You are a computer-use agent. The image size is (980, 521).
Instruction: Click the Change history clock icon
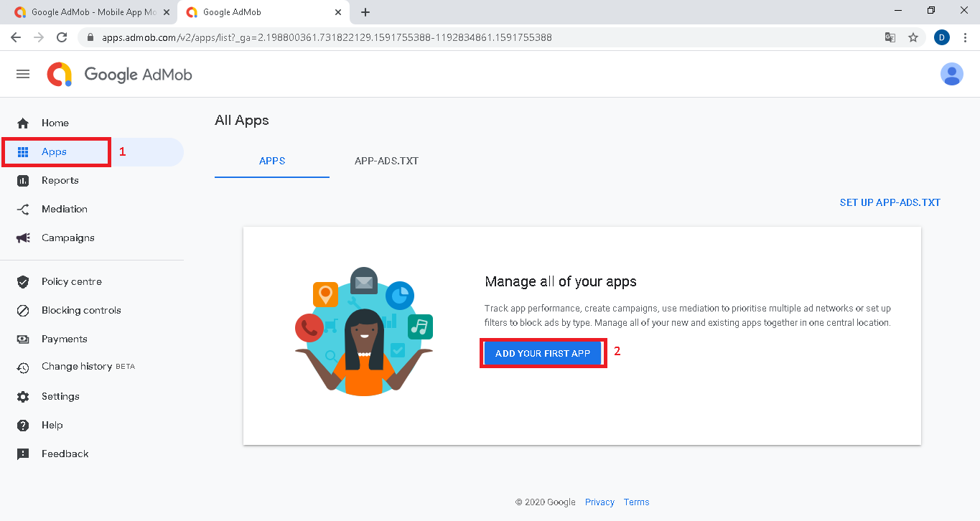tap(23, 367)
